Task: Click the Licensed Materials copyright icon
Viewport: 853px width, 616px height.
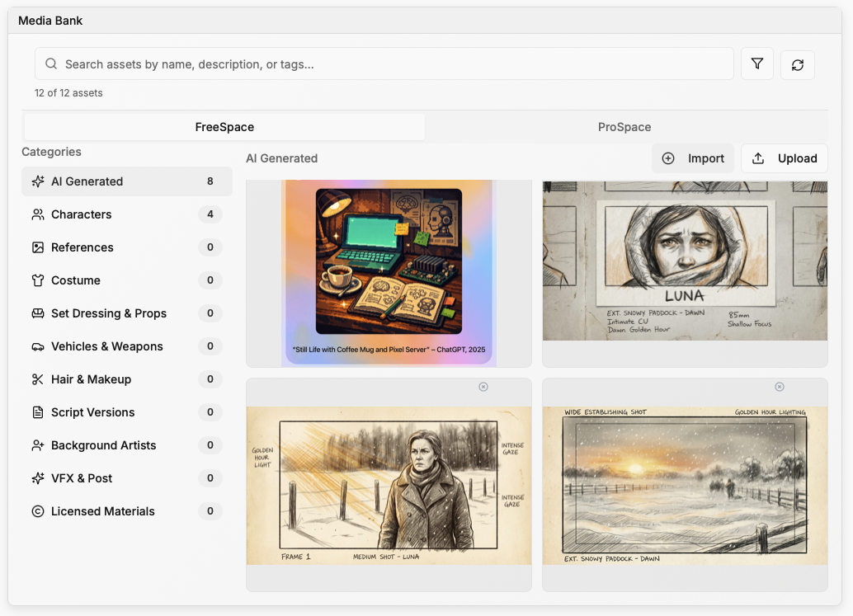Action: pos(38,511)
